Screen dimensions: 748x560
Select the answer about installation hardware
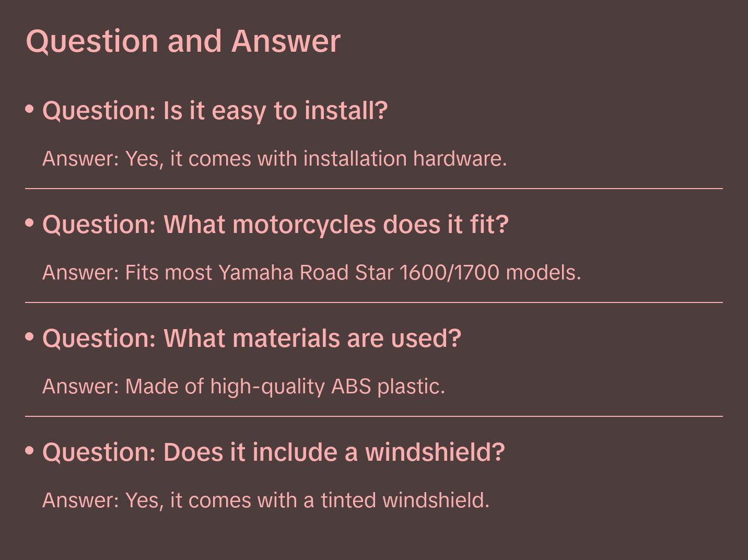[x=274, y=159]
